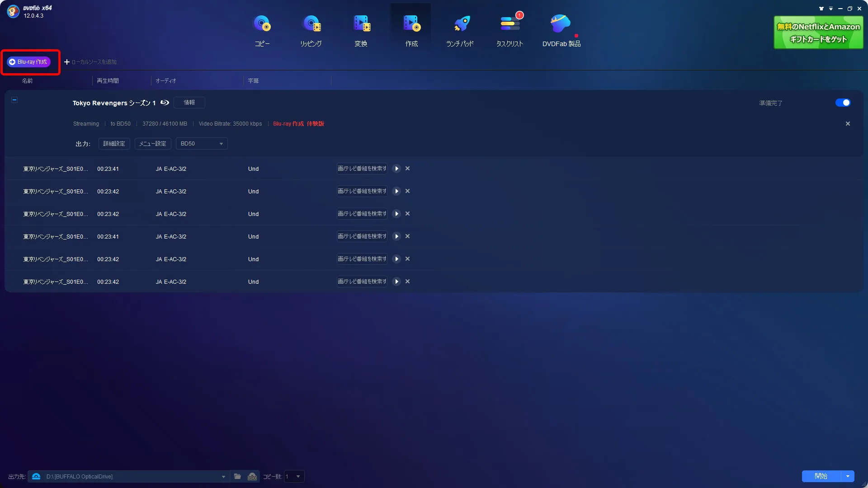Collapse the Tokyo Revengers task with minus icon
Screen dimensions: 868x488
pyautogui.click(x=14, y=100)
